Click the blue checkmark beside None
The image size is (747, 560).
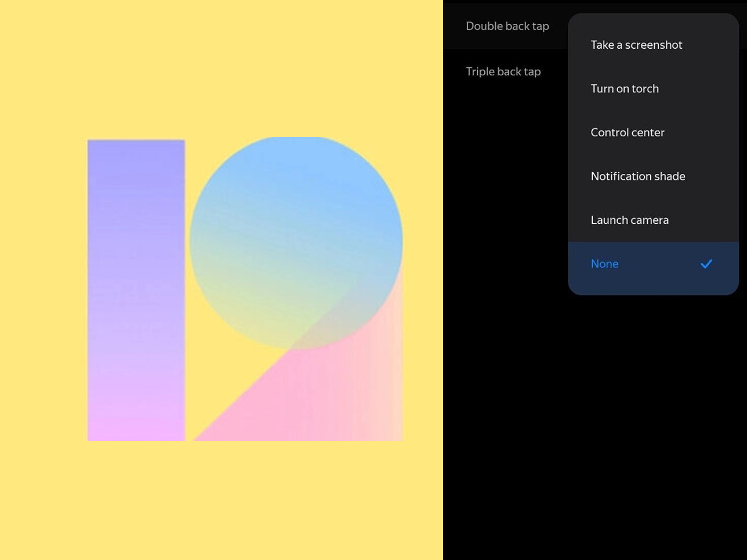[706, 264]
